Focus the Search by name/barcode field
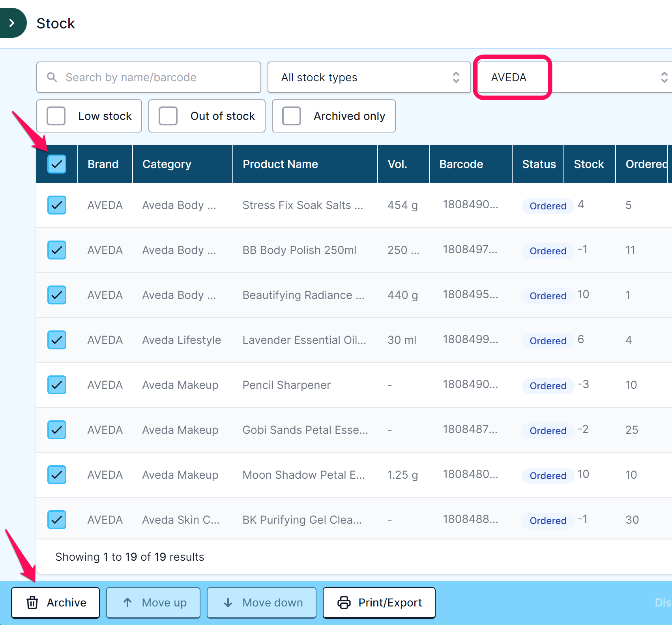672x625 pixels. coord(149,77)
